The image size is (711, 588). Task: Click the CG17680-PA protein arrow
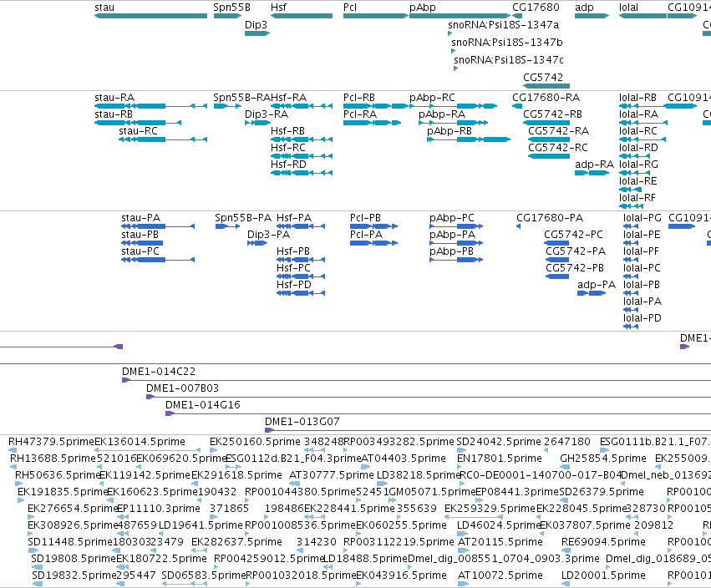pos(518,226)
